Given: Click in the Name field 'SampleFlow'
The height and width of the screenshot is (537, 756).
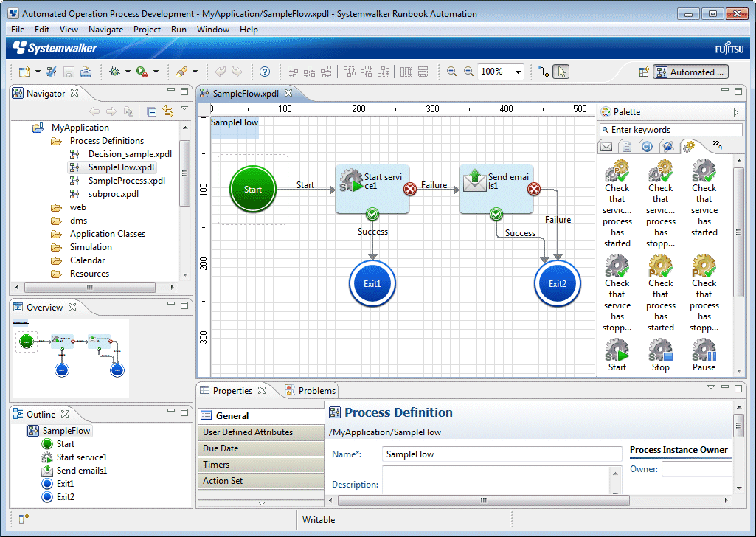Looking at the screenshot, I should point(502,454).
